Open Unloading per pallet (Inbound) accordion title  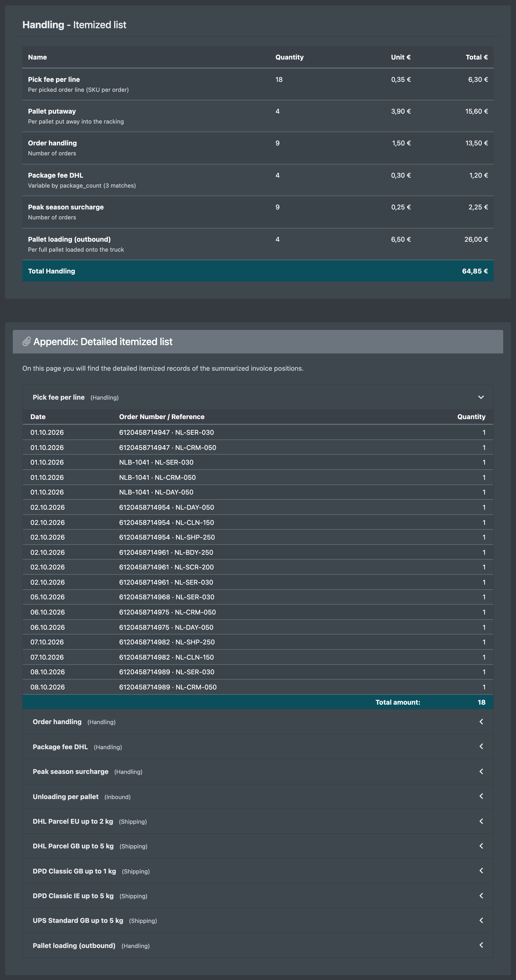pos(81,797)
